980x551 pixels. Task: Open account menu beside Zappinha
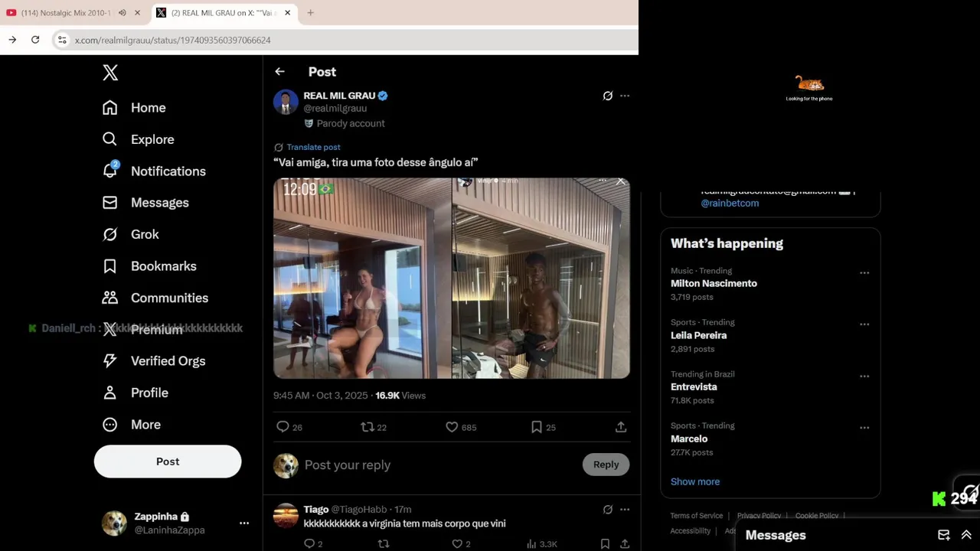[x=244, y=523]
